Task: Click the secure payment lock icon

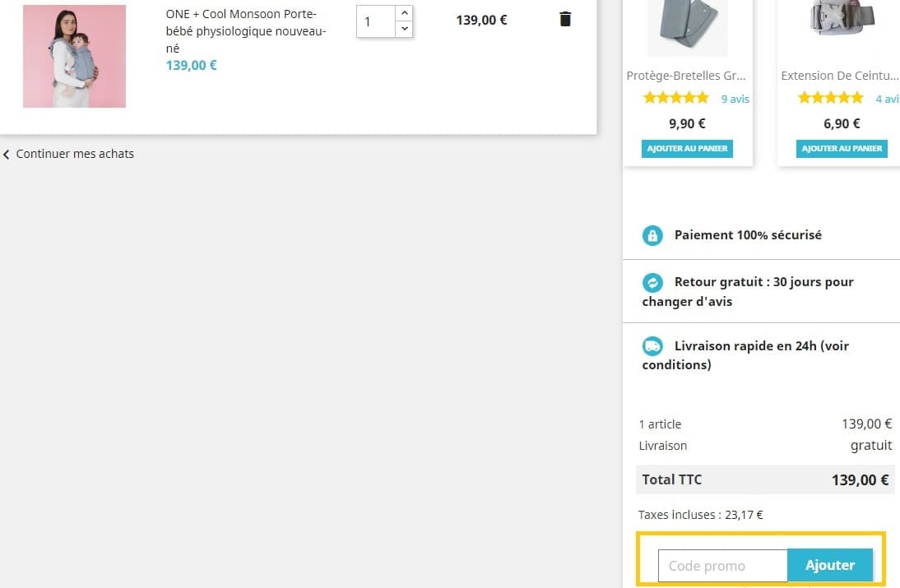Action: 652,235
